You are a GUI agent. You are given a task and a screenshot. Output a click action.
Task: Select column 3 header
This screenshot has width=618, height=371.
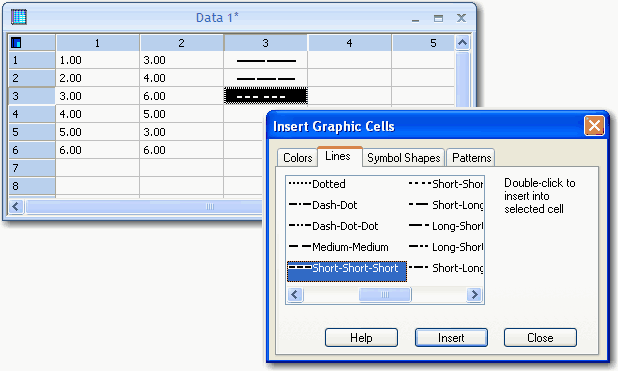click(x=266, y=43)
